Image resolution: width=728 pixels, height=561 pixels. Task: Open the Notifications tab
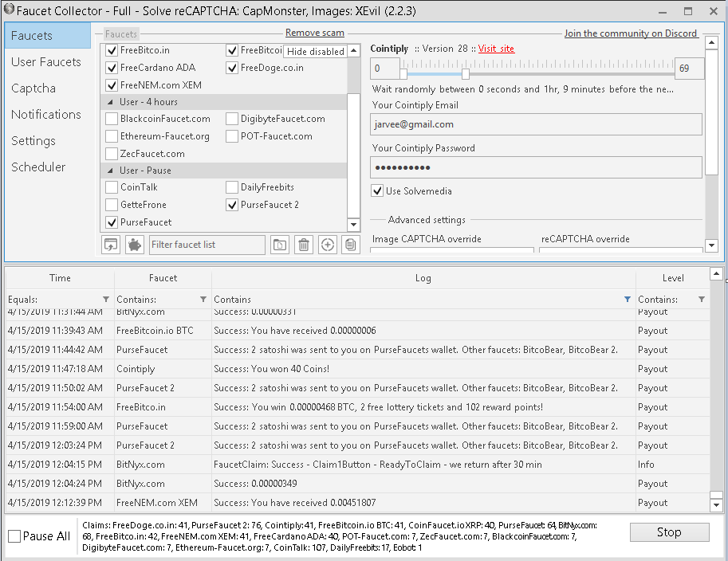[x=48, y=114]
